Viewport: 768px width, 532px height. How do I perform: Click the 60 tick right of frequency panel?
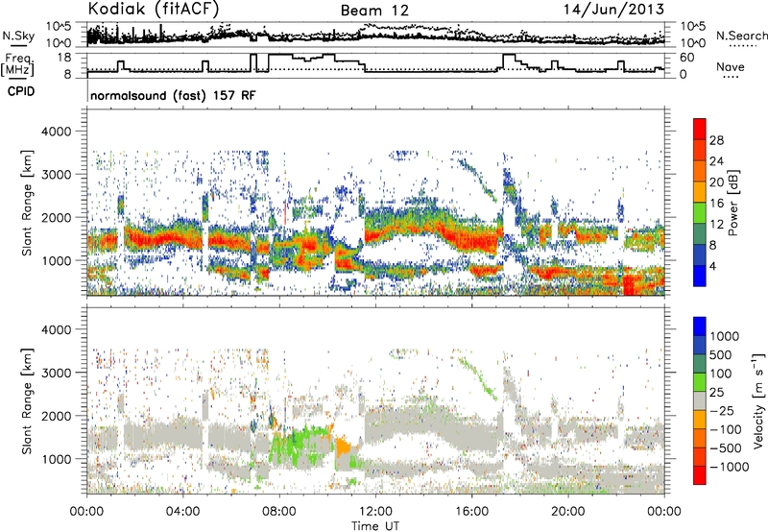pos(687,58)
